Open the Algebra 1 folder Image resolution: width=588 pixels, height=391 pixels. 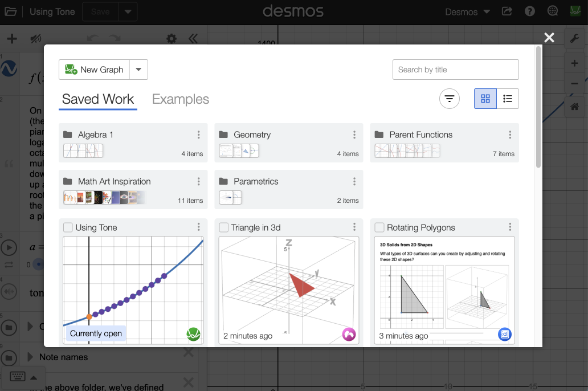click(x=133, y=142)
